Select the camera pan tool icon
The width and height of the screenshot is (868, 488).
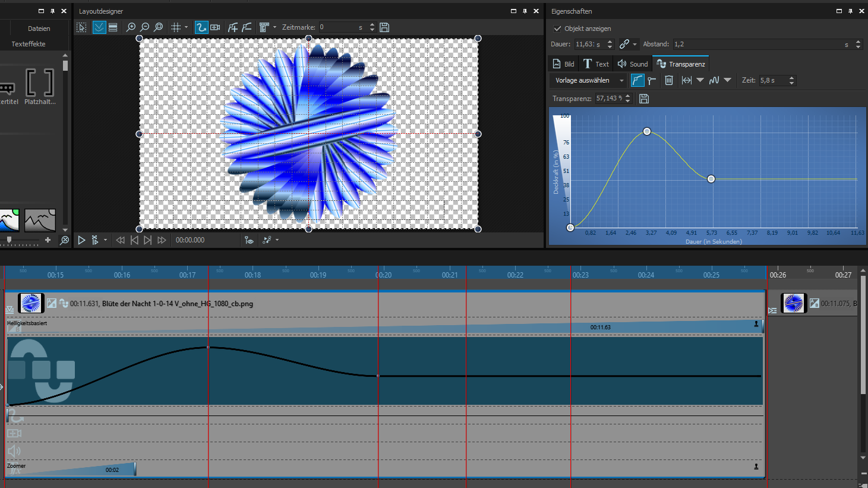coord(215,27)
